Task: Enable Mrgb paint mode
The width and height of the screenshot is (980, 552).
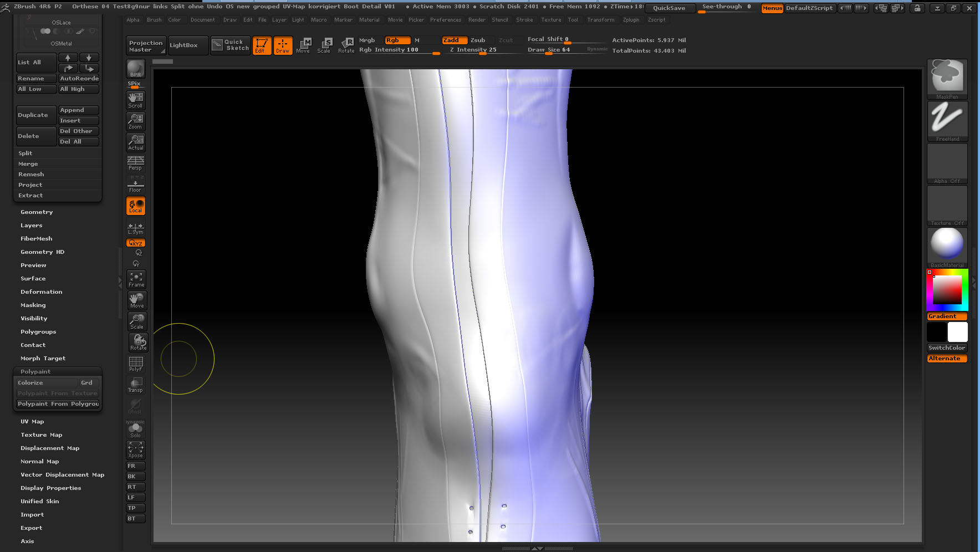Action: click(370, 40)
